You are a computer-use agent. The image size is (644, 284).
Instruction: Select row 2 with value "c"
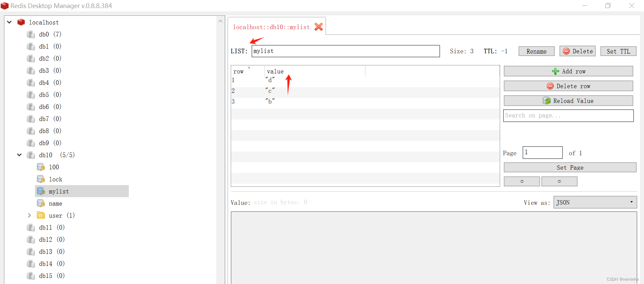tap(365, 91)
